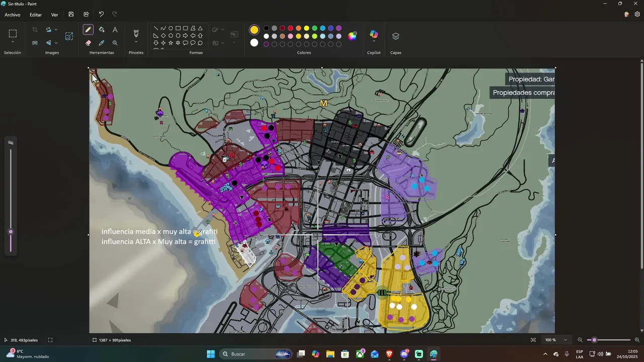Select the Magnifier tool
Viewport: 644px width, 362px height.
115,43
